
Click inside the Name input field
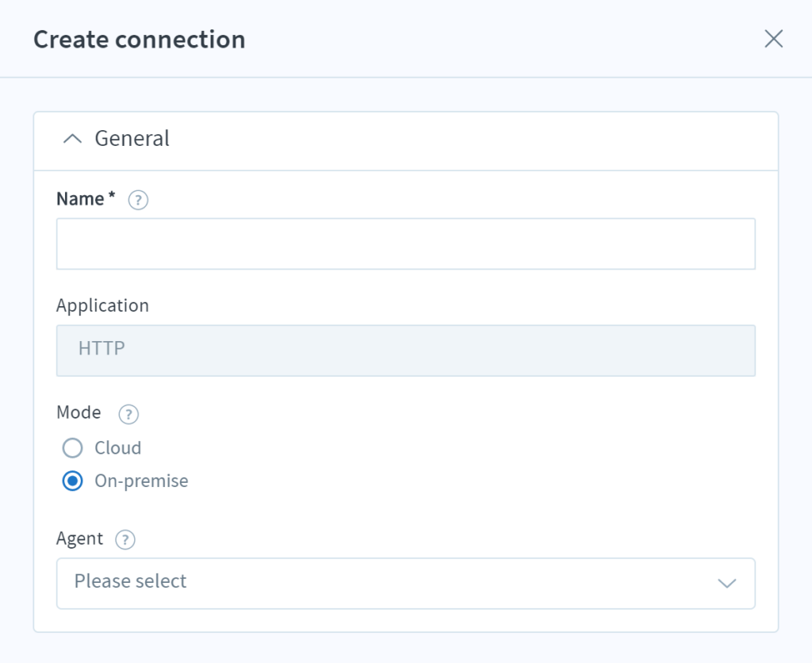(406, 243)
